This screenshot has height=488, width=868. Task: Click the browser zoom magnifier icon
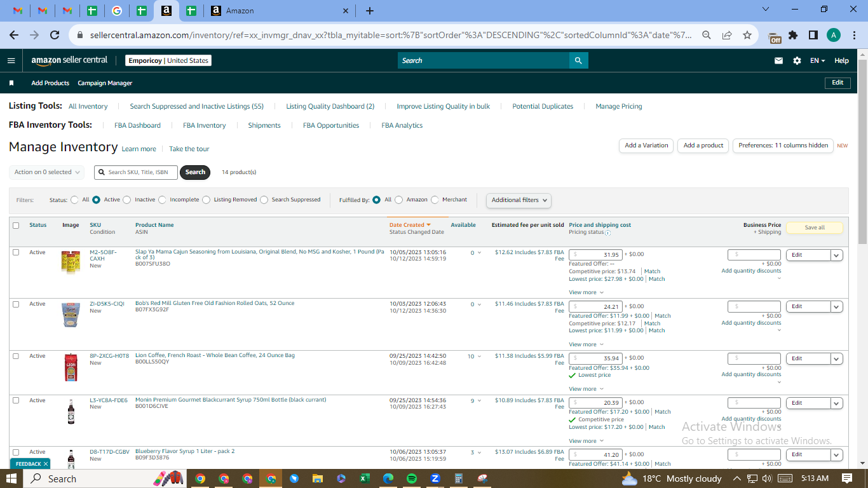click(x=707, y=35)
